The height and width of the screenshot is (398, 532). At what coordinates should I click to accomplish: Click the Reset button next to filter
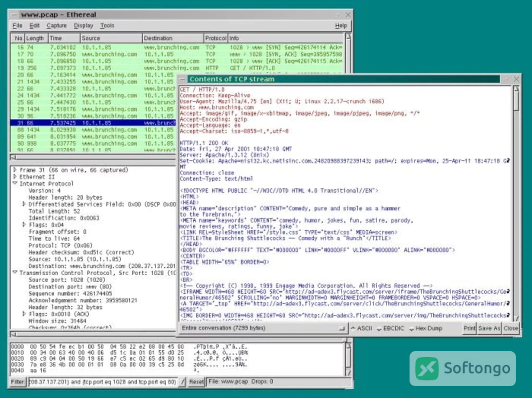[196, 382]
